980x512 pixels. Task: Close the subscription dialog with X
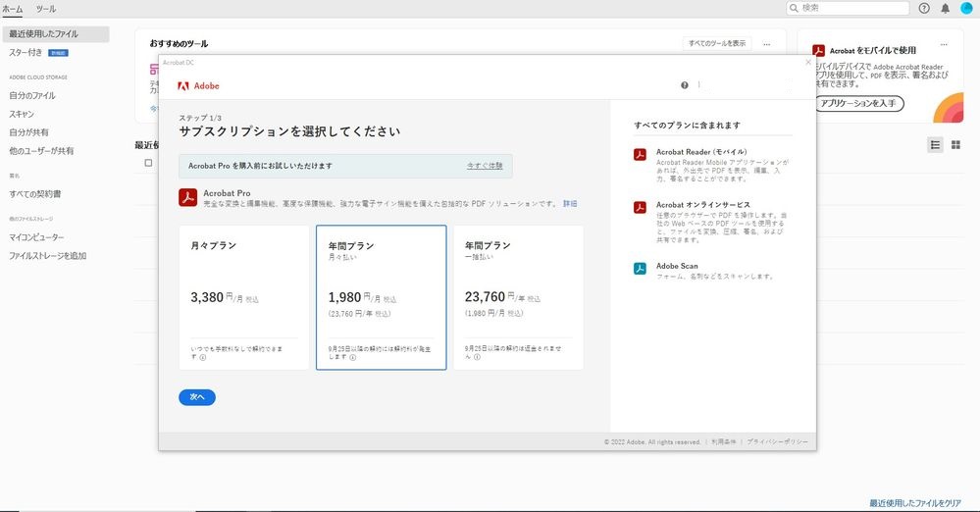808,63
